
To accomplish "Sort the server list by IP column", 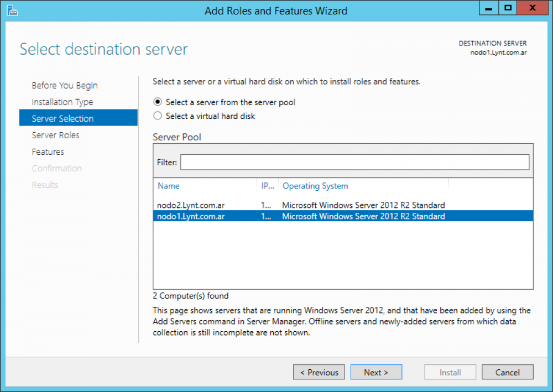I will [266, 186].
